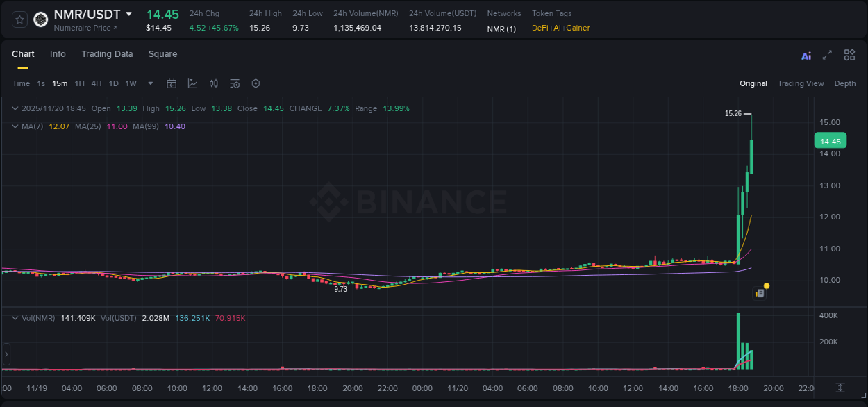Screen dimensions: 868x407
Task: Open the layout grid icon near Ai
Action: [849, 55]
